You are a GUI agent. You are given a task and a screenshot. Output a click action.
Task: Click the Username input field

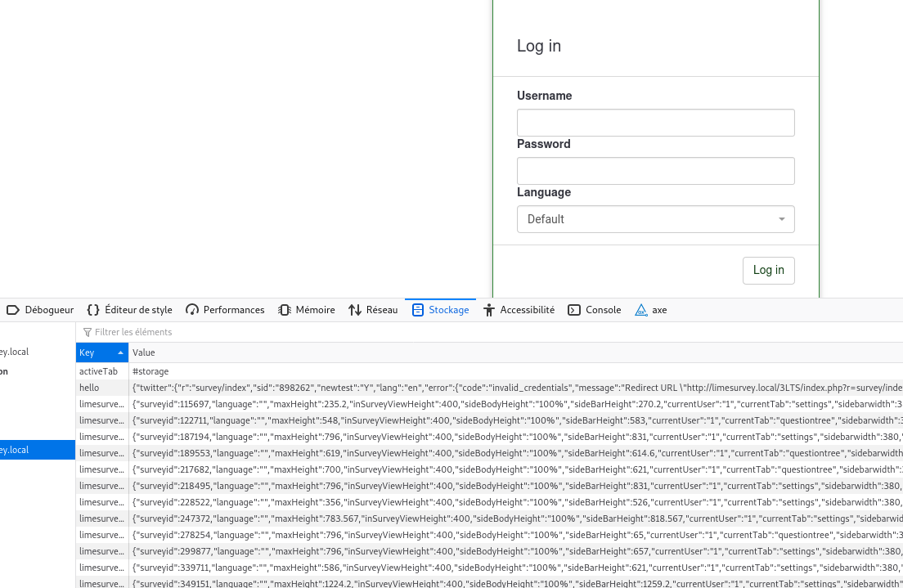[655, 123]
